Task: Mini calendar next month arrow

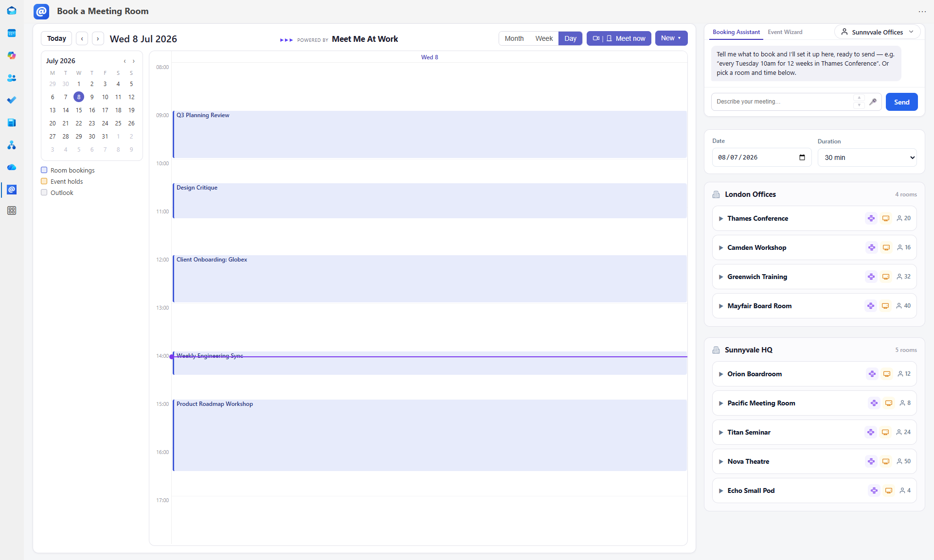Action: pyautogui.click(x=134, y=61)
